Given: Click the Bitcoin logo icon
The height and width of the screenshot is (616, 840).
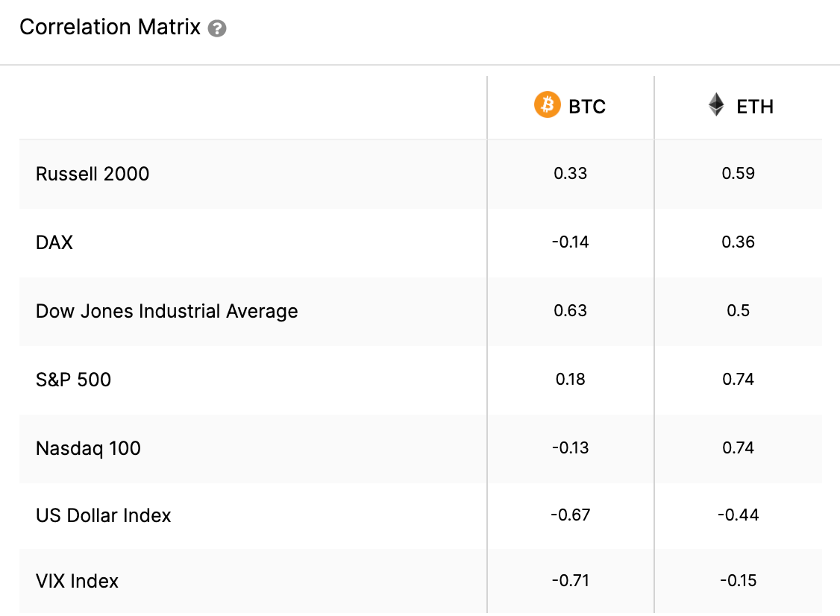Looking at the screenshot, I should (x=547, y=105).
